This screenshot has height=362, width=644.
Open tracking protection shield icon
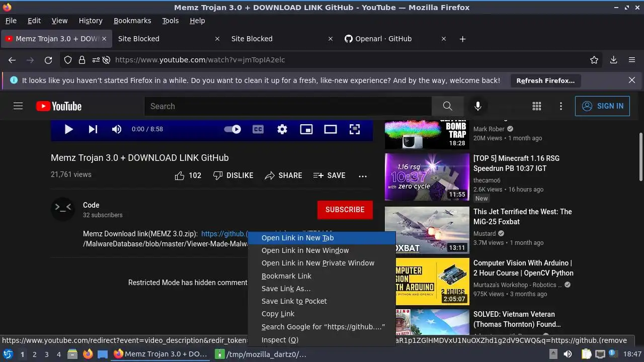[x=68, y=60]
